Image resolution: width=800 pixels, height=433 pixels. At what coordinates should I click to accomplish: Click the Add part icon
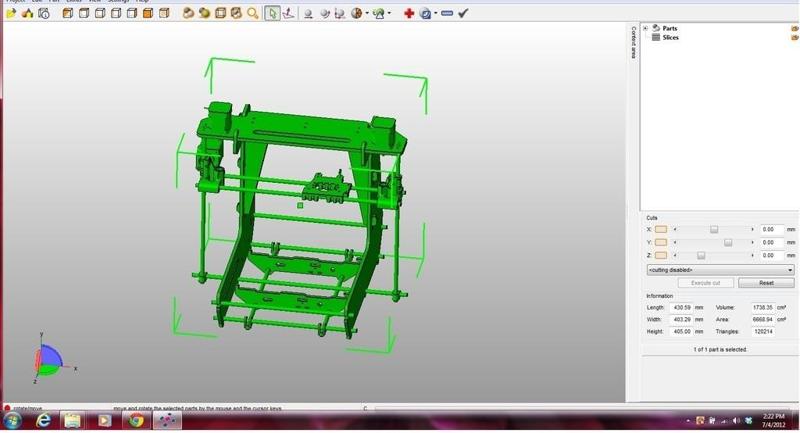[27, 14]
